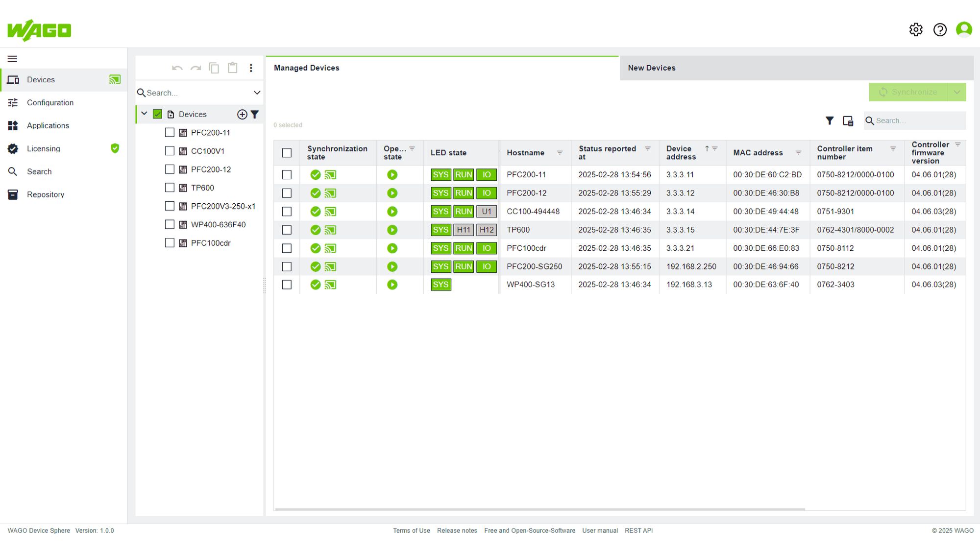Click the Devices connection status icon in sidebar
980x551 pixels.
[115, 80]
